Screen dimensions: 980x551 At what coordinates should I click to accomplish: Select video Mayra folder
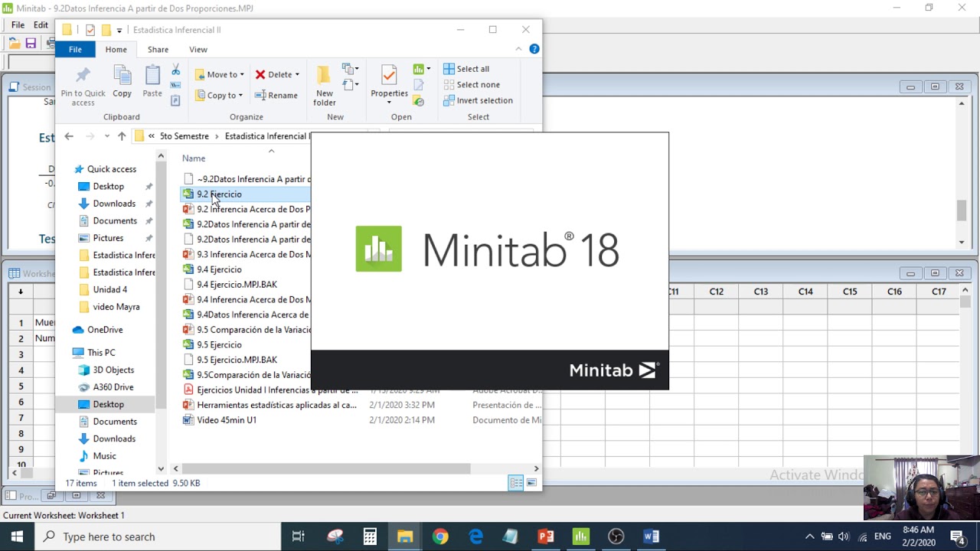pos(116,307)
